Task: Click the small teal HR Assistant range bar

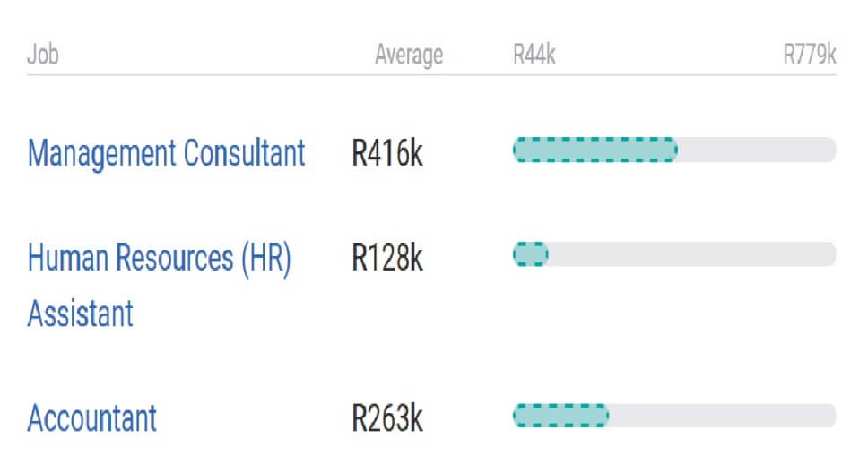Action: tap(530, 254)
